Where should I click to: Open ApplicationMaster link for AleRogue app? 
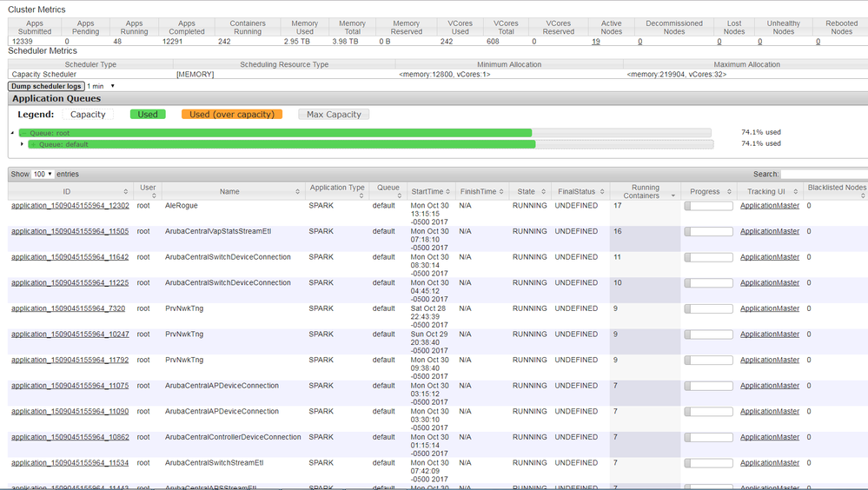769,206
